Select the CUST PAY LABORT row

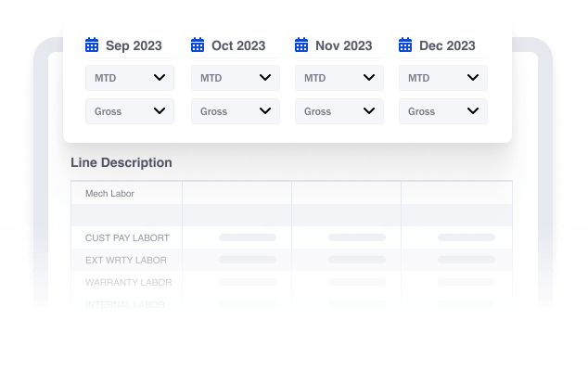click(x=127, y=237)
